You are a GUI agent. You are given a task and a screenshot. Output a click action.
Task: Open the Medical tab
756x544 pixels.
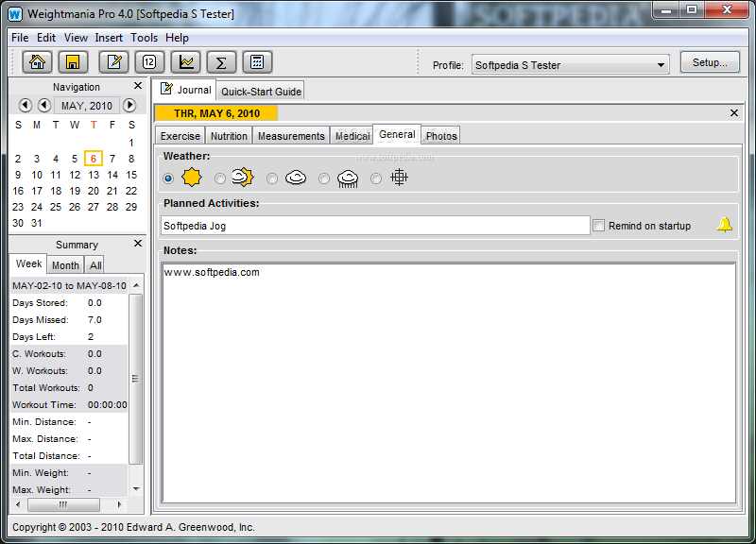pos(352,136)
